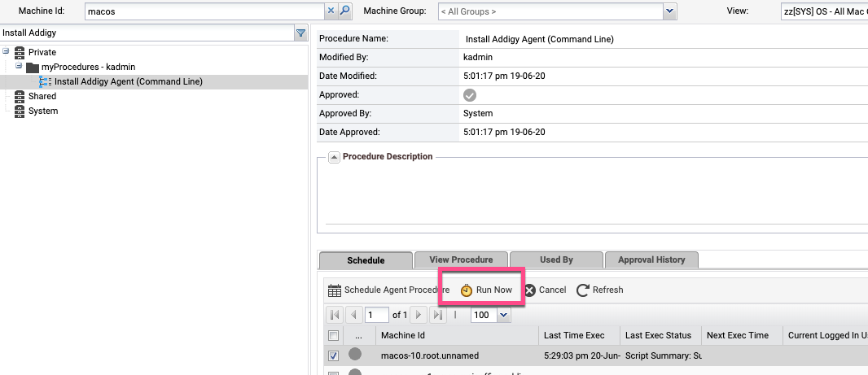The height and width of the screenshot is (375, 868).
Task: Clear the Machine Id search field
Action: pos(331,11)
